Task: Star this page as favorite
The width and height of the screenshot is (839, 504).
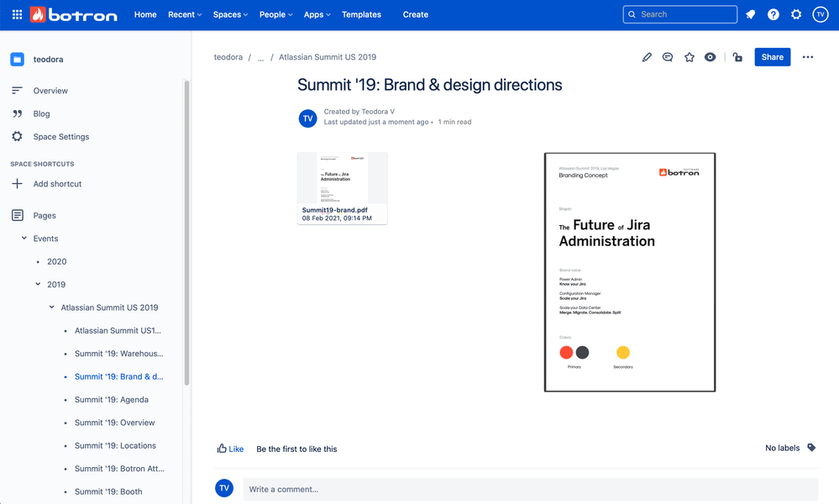Action: [x=690, y=57]
